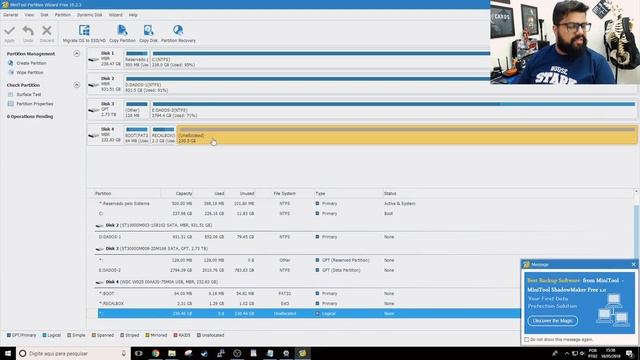Screen dimensions: 640x360
Task: Open the Dynamic Disk menu
Action: [x=90, y=15]
